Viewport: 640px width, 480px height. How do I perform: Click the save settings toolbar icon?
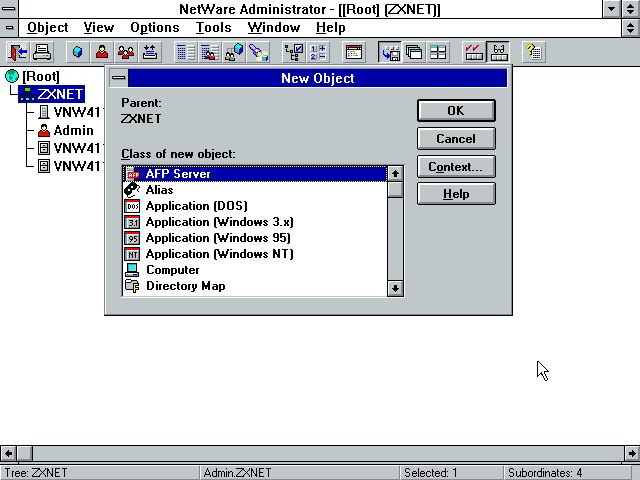pos(390,52)
